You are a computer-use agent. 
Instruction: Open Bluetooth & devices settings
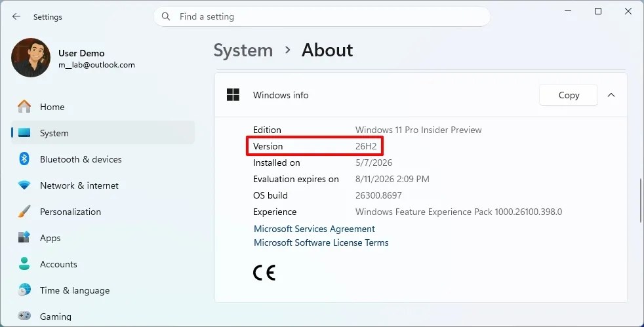pyautogui.click(x=103, y=159)
